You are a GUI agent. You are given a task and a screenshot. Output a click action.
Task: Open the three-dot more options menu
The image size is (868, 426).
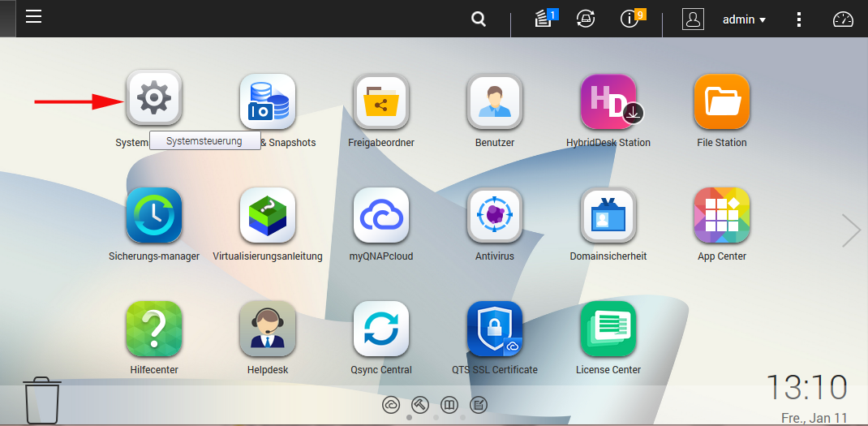(799, 19)
